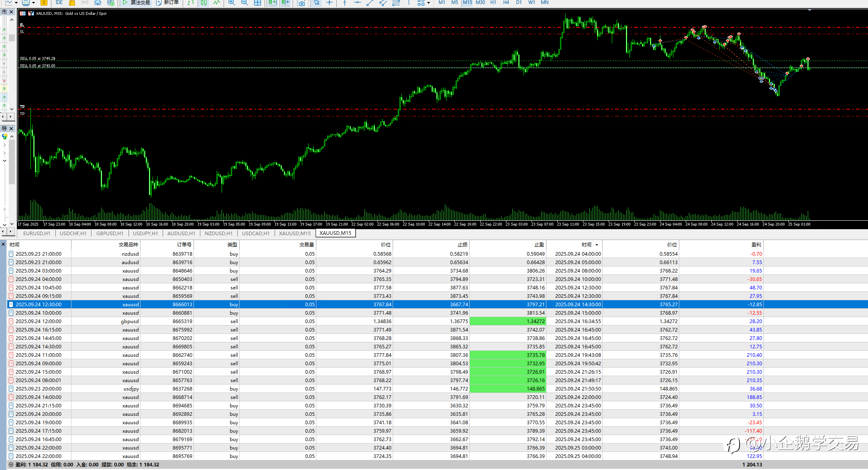Open the shapes objects dropdown arrow

[428, 3]
